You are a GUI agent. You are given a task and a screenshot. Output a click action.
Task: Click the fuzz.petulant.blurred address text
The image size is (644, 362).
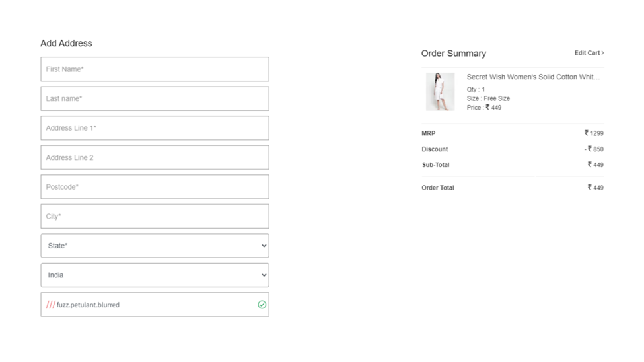tap(88, 305)
